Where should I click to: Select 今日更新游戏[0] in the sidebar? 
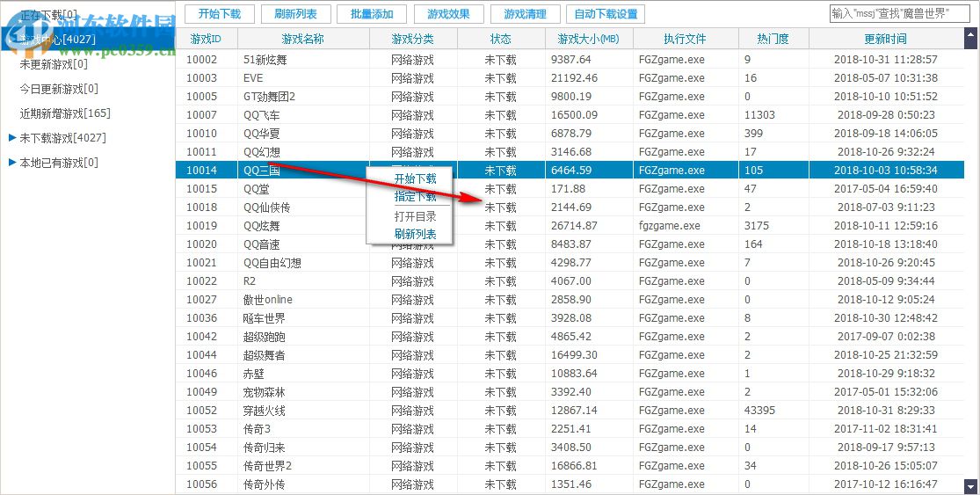click(x=59, y=89)
